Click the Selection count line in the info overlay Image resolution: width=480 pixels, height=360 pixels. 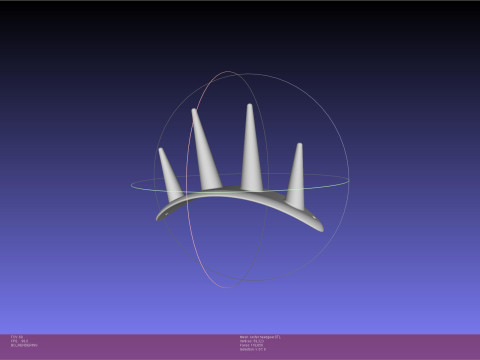[253, 349]
